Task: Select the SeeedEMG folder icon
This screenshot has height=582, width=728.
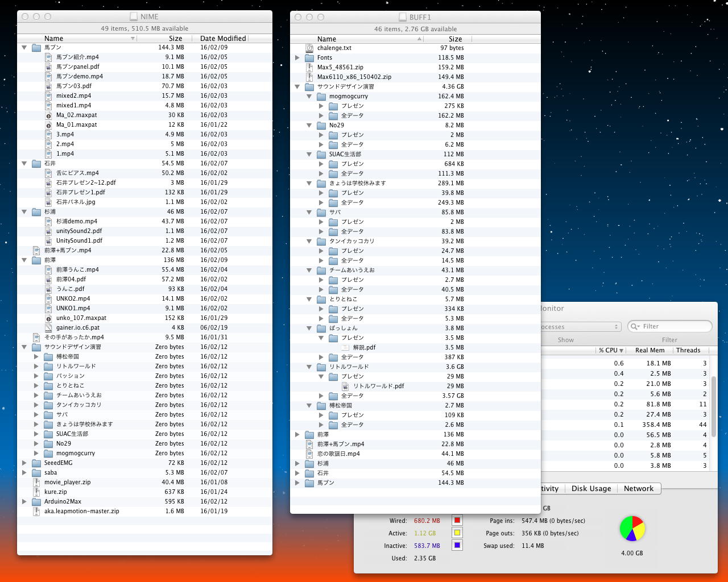Action: (x=36, y=463)
